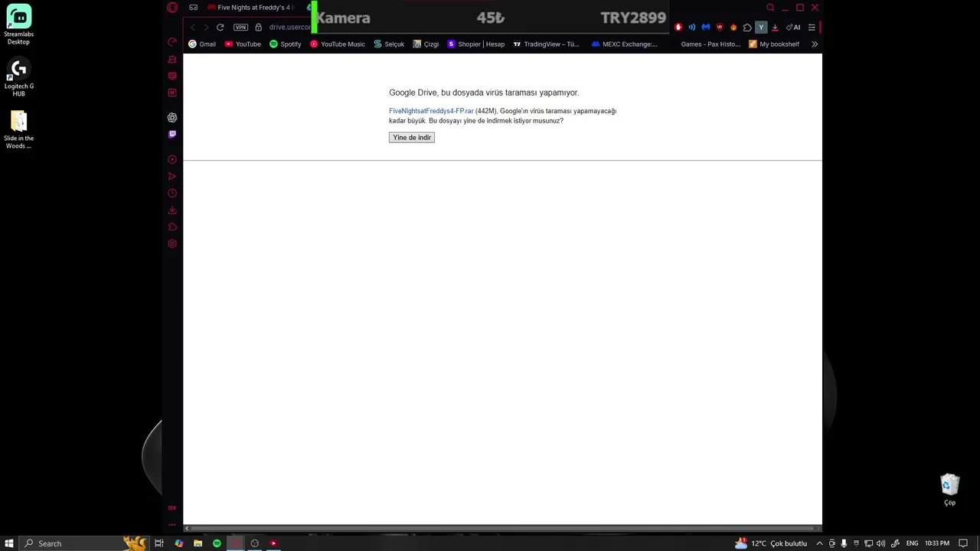Open the TradingView bookmark
980x551 pixels.
click(547, 44)
